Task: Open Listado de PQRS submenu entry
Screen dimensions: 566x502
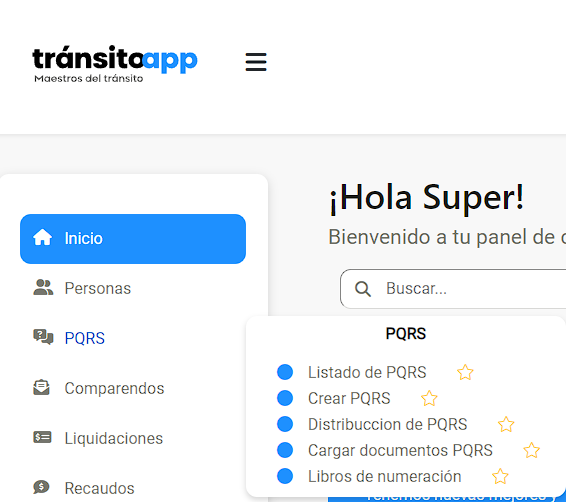Action: click(367, 372)
